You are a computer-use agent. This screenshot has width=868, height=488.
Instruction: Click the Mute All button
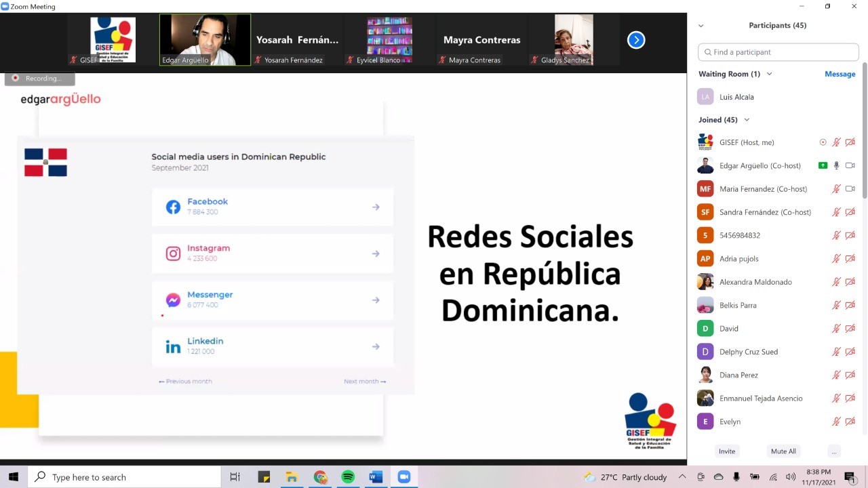(783, 451)
